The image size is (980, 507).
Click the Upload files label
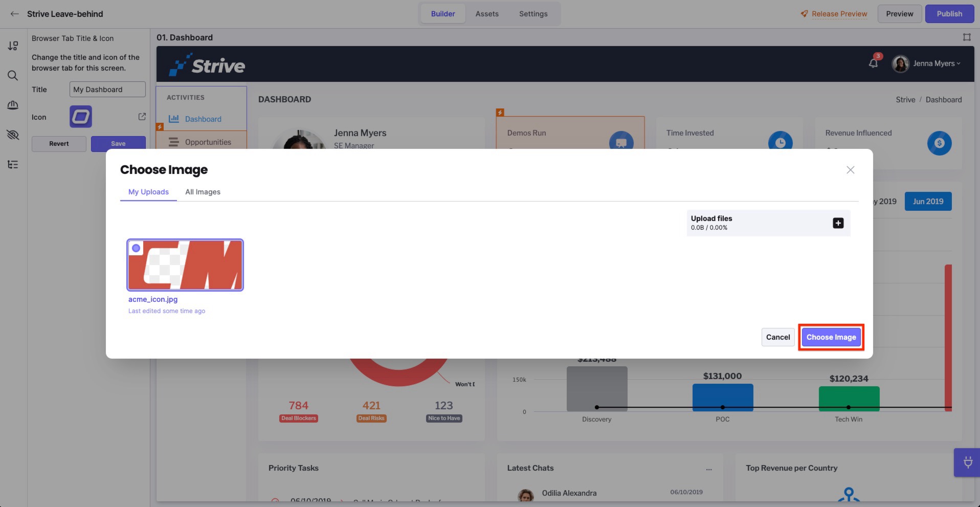711,218
